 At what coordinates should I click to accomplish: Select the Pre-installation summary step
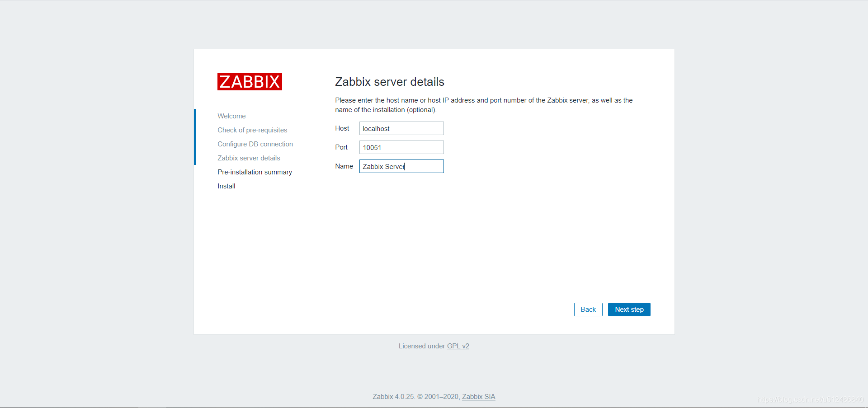click(255, 172)
